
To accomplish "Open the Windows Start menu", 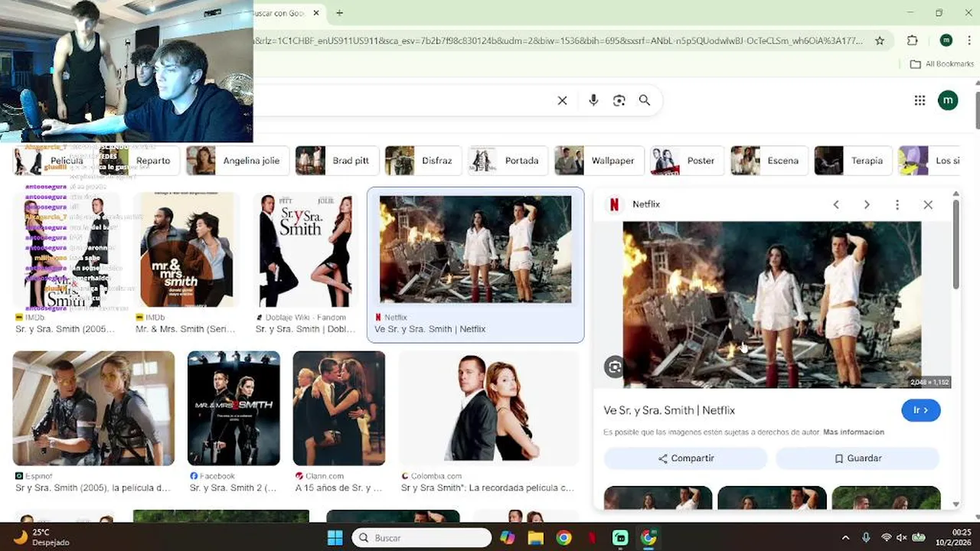I will tap(335, 538).
